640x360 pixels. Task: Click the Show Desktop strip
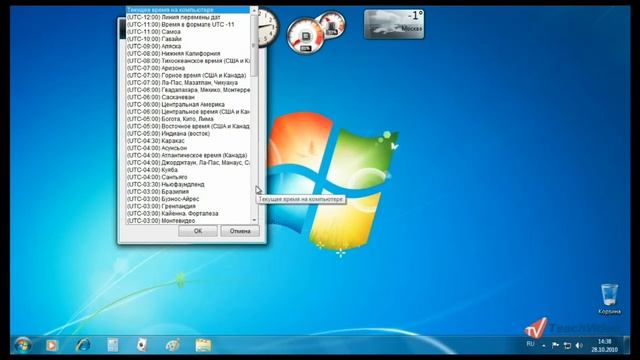[626, 345]
